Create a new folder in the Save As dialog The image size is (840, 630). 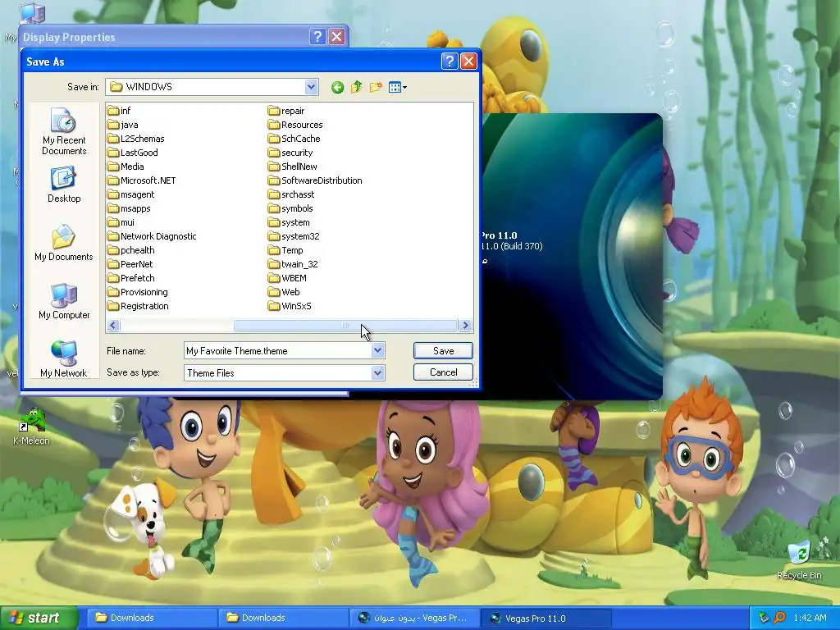376,87
